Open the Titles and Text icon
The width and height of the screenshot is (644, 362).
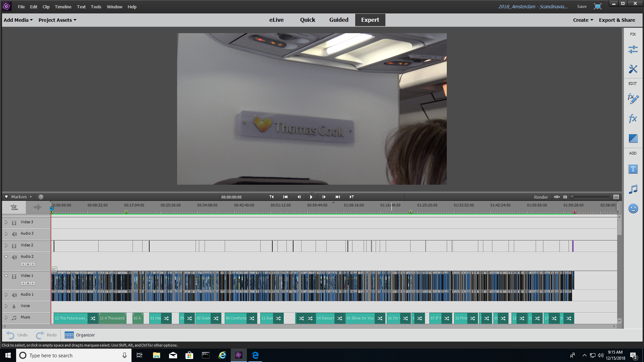pyautogui.click(x=633, y=169)
